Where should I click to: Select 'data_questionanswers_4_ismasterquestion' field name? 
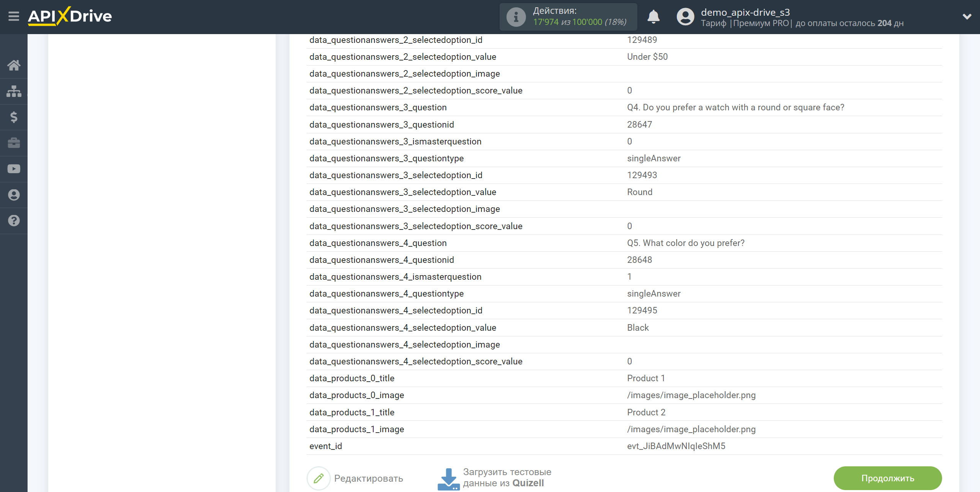pyautogui.click(x=395, y=277)
